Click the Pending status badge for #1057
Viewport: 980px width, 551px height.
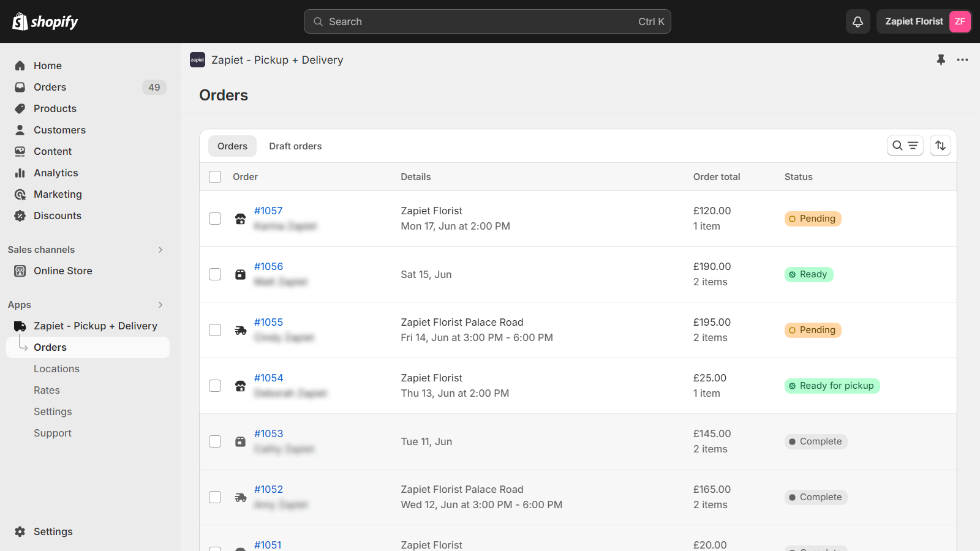pyautogui.click(x=813, y=219)
